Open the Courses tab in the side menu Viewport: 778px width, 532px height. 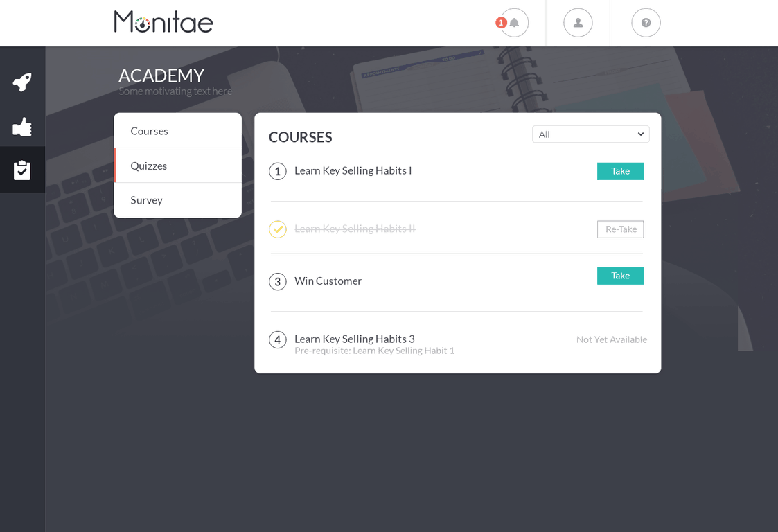(x=150, y=131)
